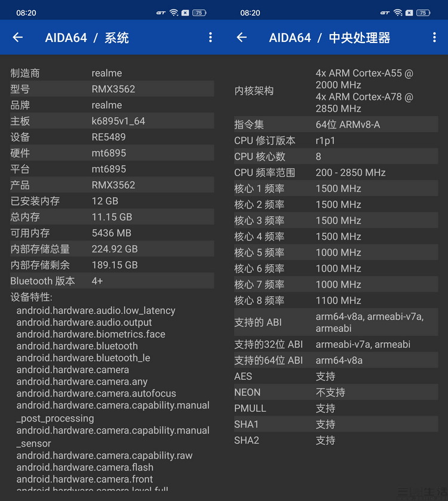Select the CPU 修订版本 r1p1 row
The width and height of the screenshot is (448, 501).
click(336, 140)
